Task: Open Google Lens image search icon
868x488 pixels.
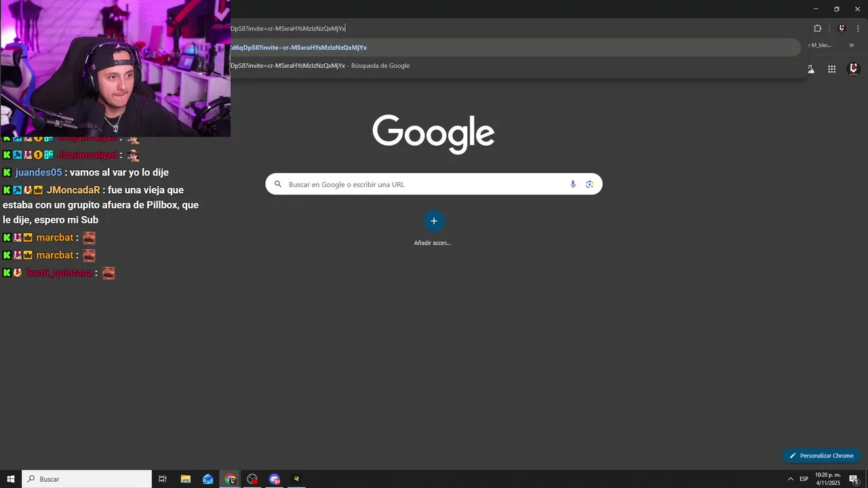Action: pos(589,184)
